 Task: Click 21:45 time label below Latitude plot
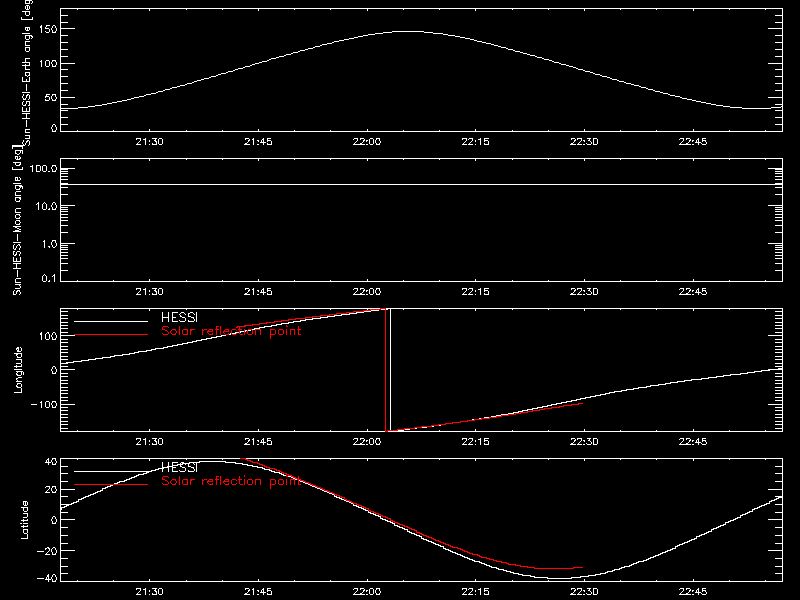(258, 591)
